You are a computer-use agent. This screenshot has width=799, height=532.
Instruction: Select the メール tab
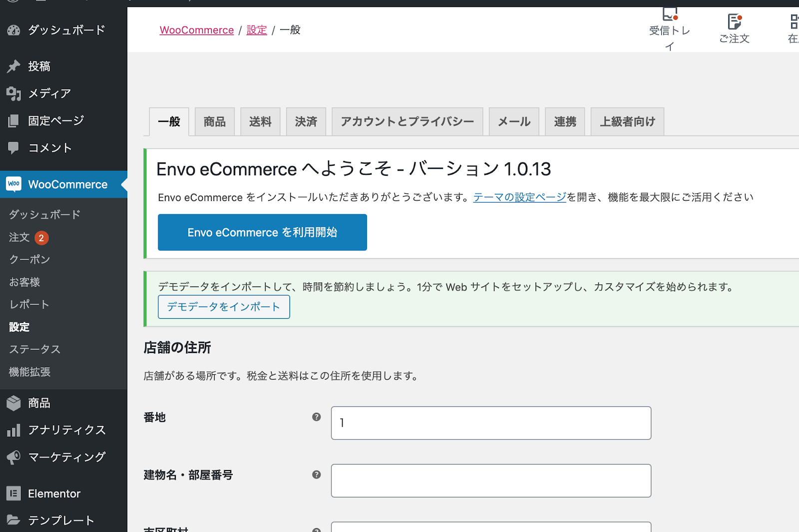click(514, 121)
